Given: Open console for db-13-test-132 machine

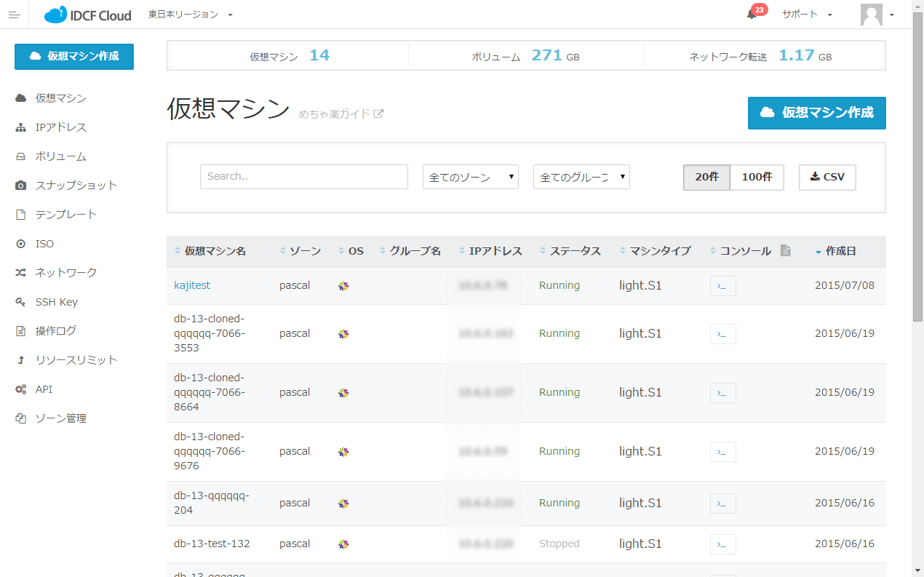Looking at the screenshot, I should [x=722, y=544].
